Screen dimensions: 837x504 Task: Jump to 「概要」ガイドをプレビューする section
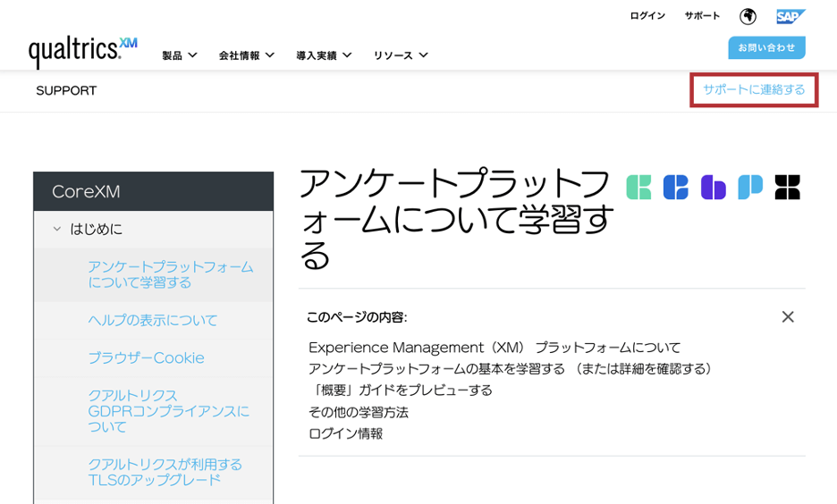click(401, 391)
